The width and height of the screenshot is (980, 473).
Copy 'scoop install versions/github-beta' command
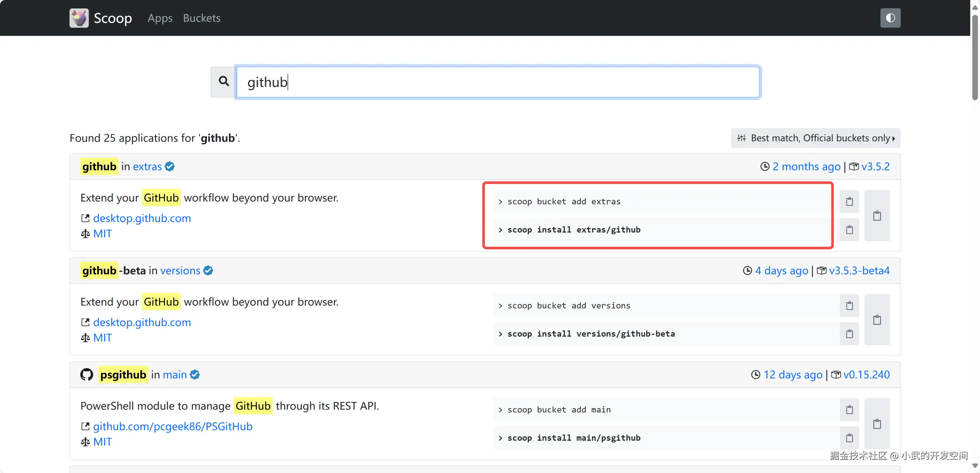click(x=849, y=334)
